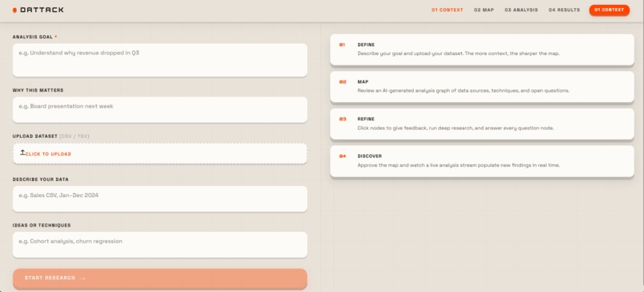Image resolution: width=644 pixels, height=292 pixels.
Task: Switch to the 02 Map tab
Action: [x=484, y=10]
